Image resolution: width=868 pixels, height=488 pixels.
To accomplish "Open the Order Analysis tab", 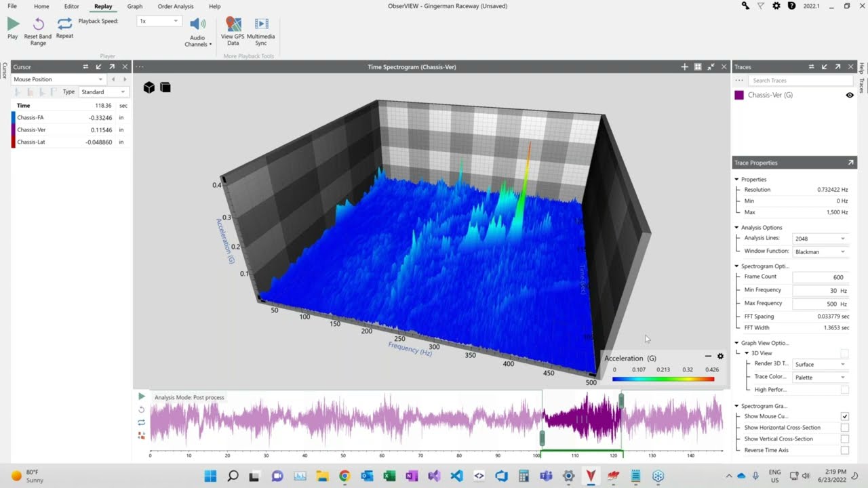I will [176, 6].
